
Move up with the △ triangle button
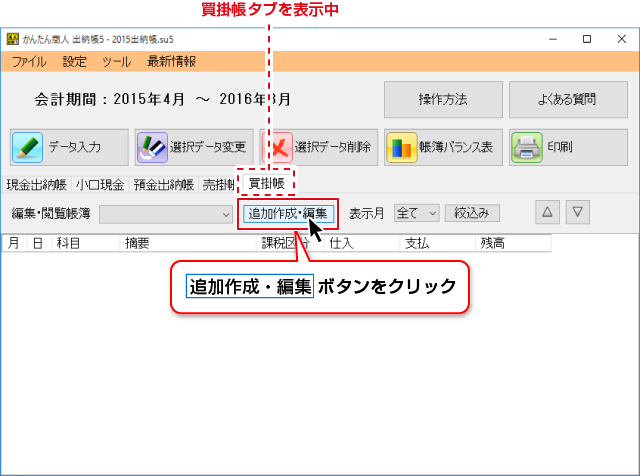point(547,212)
